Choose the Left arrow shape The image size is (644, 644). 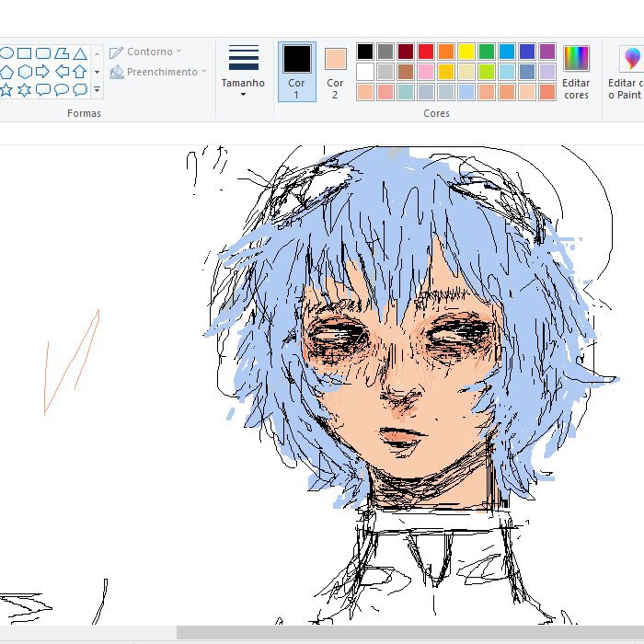pyautogui.click(x=62, y=72)
